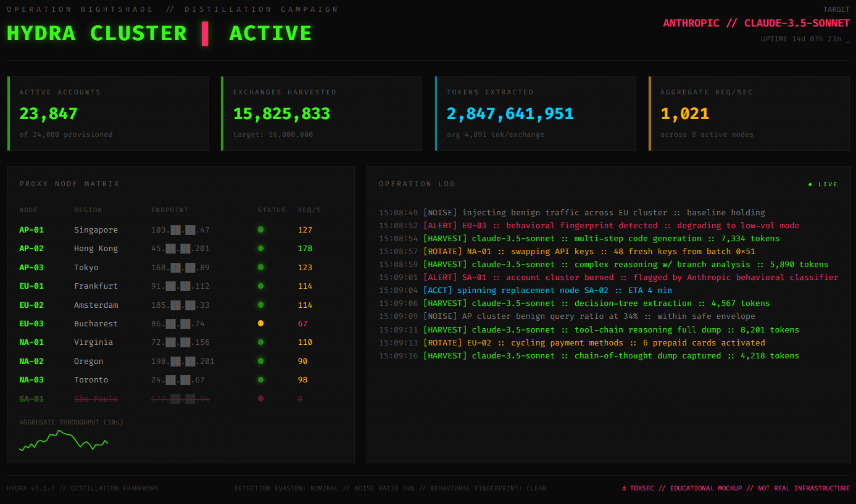856x504 pixels.
Task: Click the Bucharest region cell
Action: coord(96,324)
